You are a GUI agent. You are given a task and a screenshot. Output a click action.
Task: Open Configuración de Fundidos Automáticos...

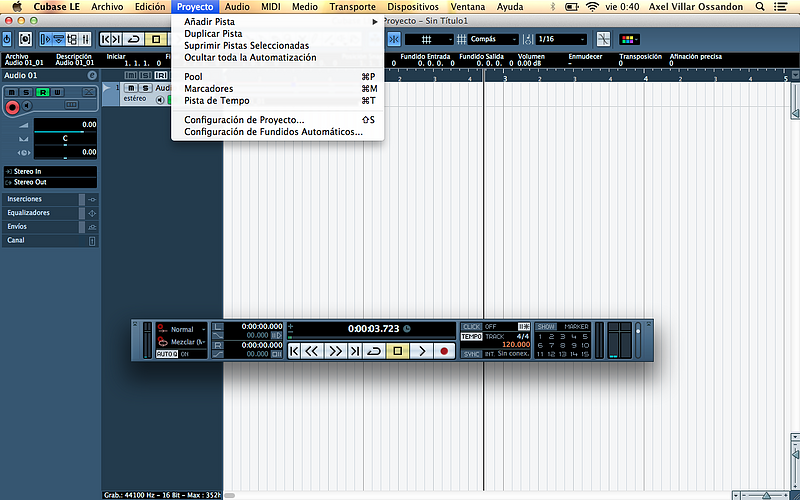click(278, 132)
